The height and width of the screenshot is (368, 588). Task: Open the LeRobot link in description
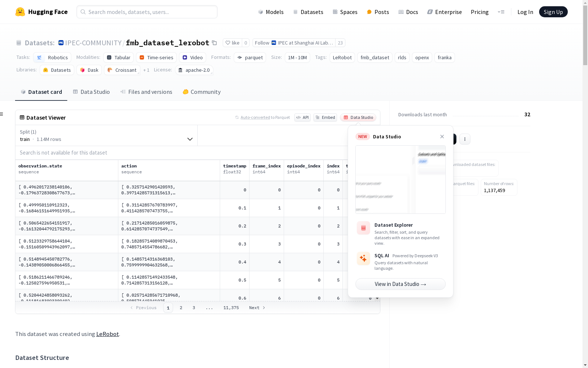107,334
